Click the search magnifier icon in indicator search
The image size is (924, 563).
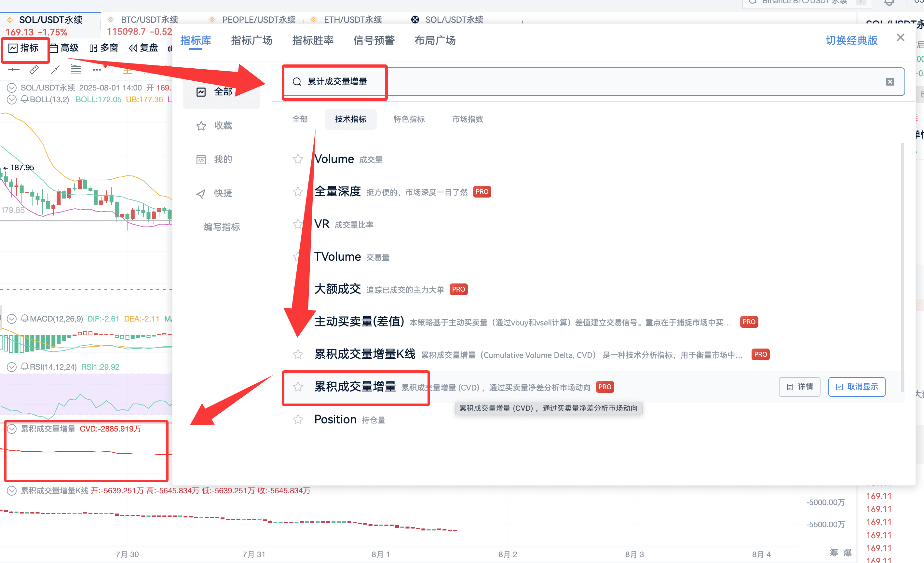tap(297, 82)
